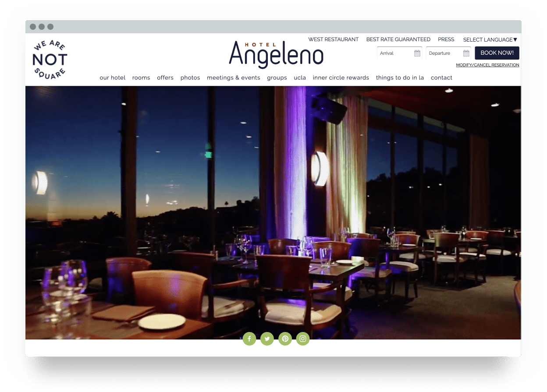Open the hotel's Twitter page icon
Image resolution: width=547 pixels, height=392 pixels.
[267, 339]
